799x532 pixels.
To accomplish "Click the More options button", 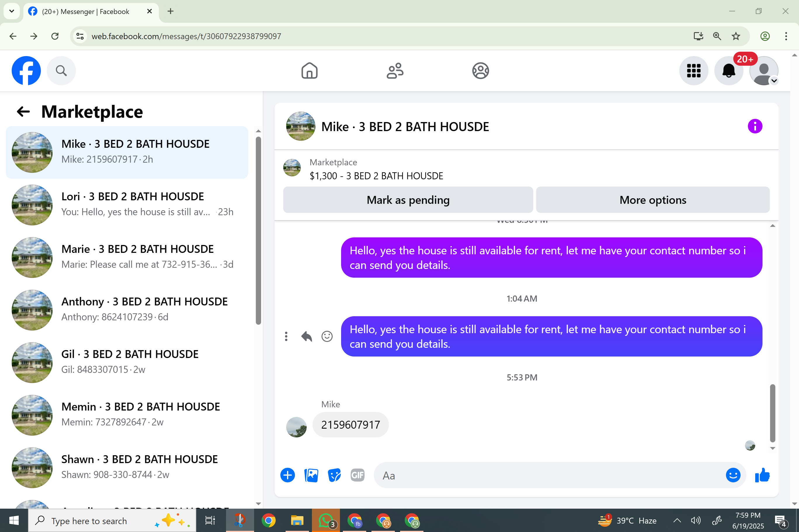I will point(653,200).
